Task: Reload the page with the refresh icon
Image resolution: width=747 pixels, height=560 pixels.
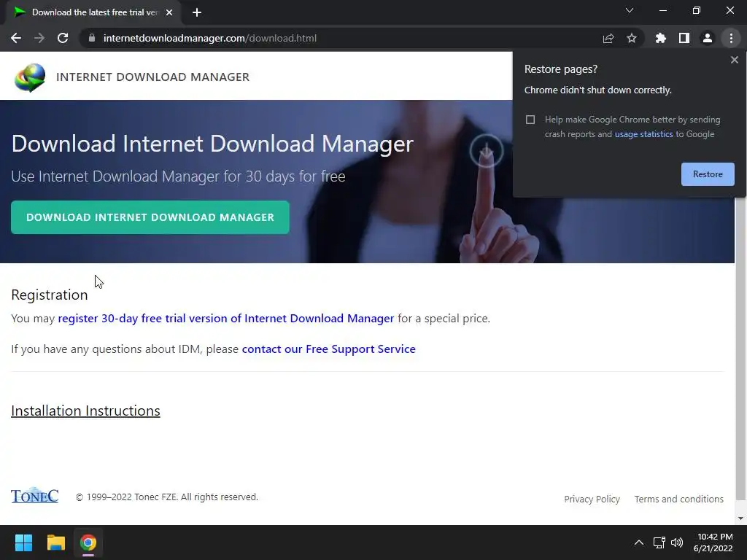Action: pyautogui.click(x=63, y=38)
